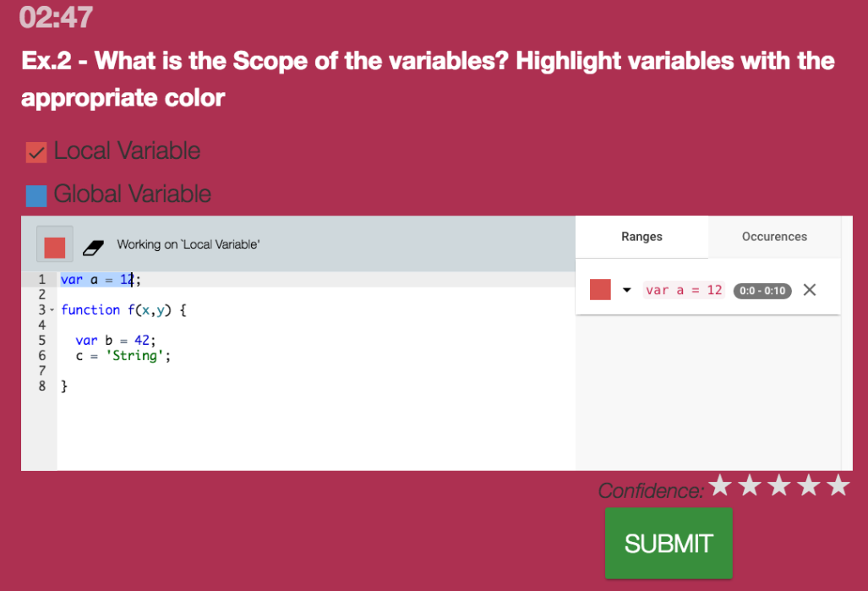Click the red highlight color tool button

[x=55, y=246]
